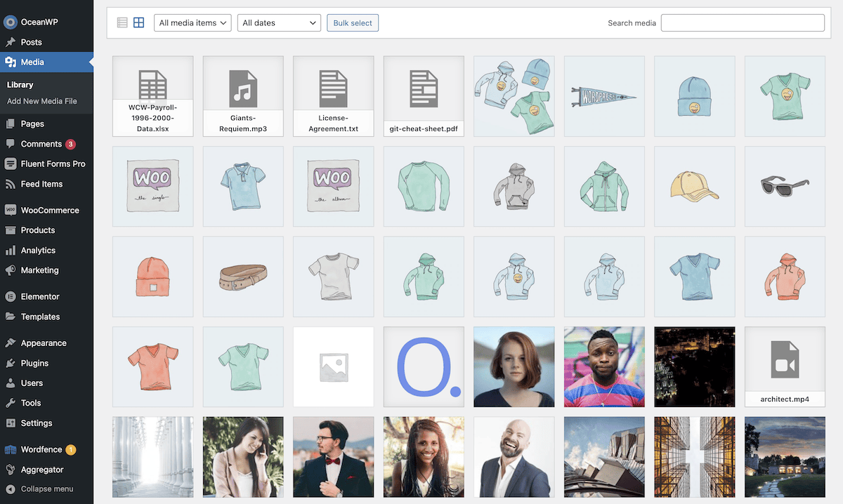Open the Elementor menu link
This screenshot has width=843, height=504.
pyautogui.click(x=40, y=296)
